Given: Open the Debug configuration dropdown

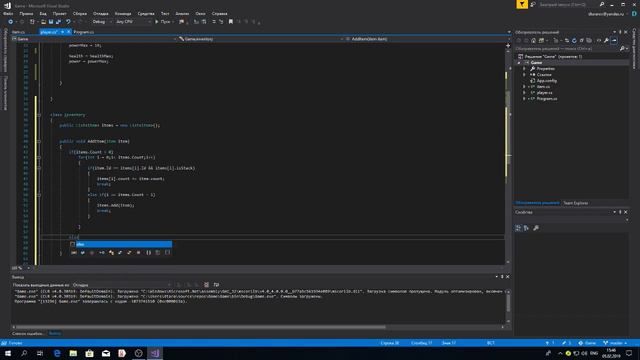Looking at the screenshot, I should (x=102, y=22).
